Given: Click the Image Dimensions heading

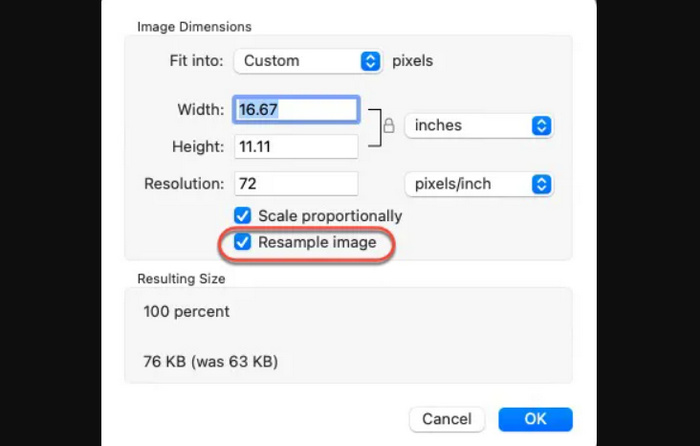Looking at the screenshot, I should coord(194,27).
